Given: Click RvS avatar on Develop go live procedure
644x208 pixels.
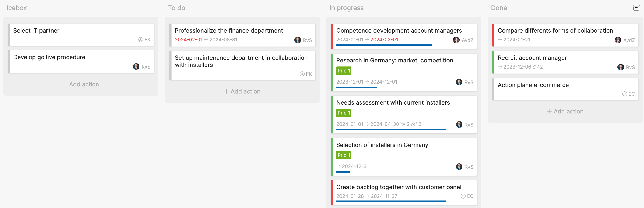Looking at the screenshot, I should point(136,66).
